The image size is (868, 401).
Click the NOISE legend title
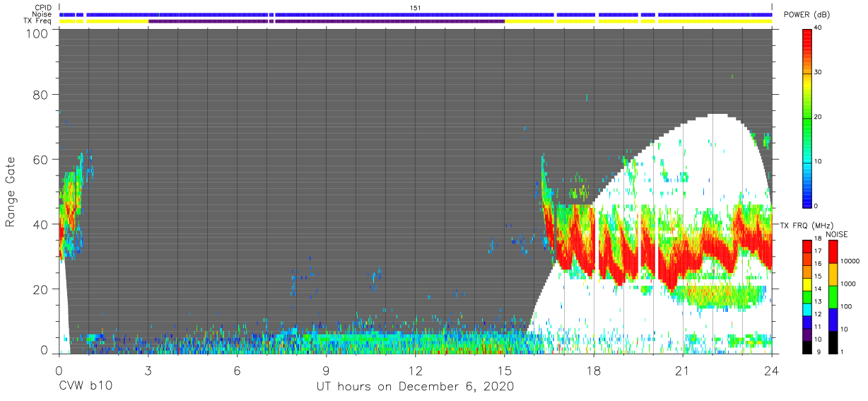coord(835,234)
